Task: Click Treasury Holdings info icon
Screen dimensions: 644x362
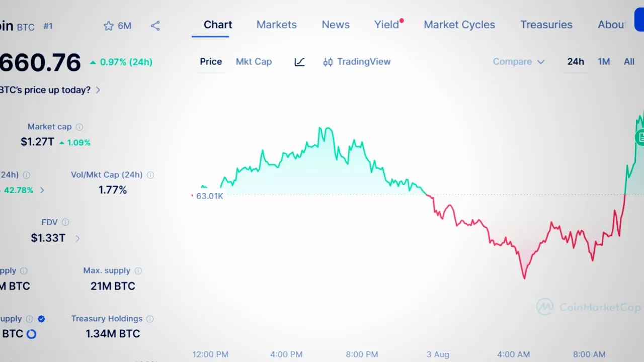Action: pyautogui.click(x=150, y=319)
